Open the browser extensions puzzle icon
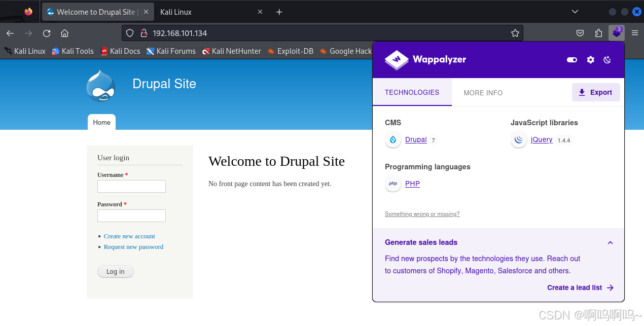Screen dimensions: 644x326 [x=598, y=33]
